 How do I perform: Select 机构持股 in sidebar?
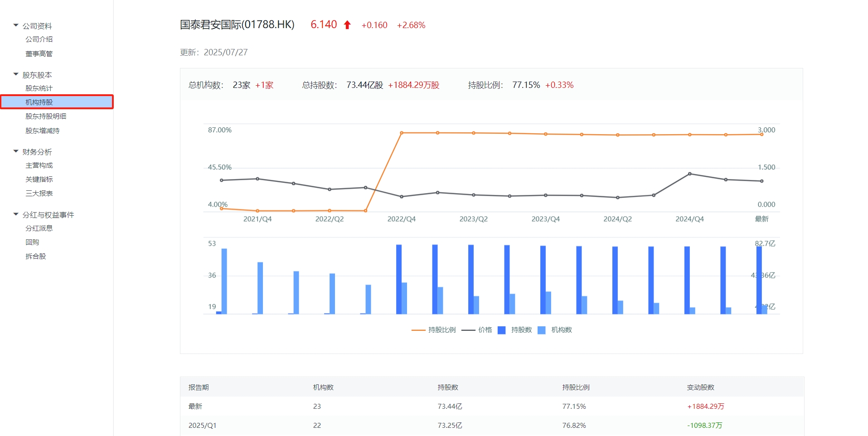(x=57, y=102)
